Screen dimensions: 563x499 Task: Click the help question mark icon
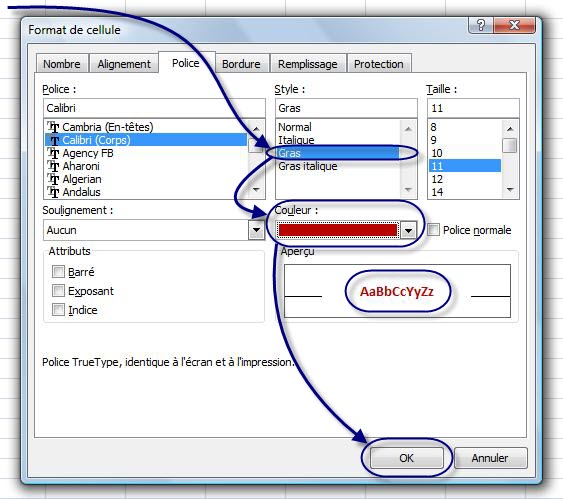pos(480,25)
